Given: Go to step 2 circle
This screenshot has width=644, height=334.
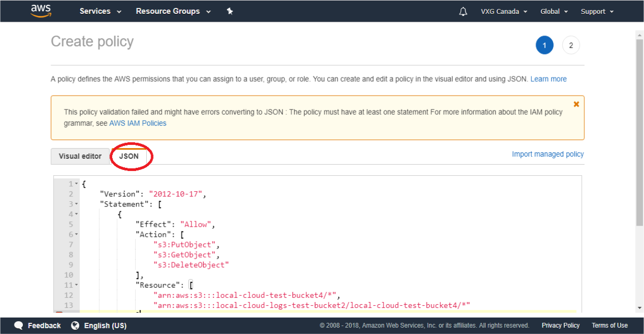Looking at the screenshot, I should click(x=571, y=45).
